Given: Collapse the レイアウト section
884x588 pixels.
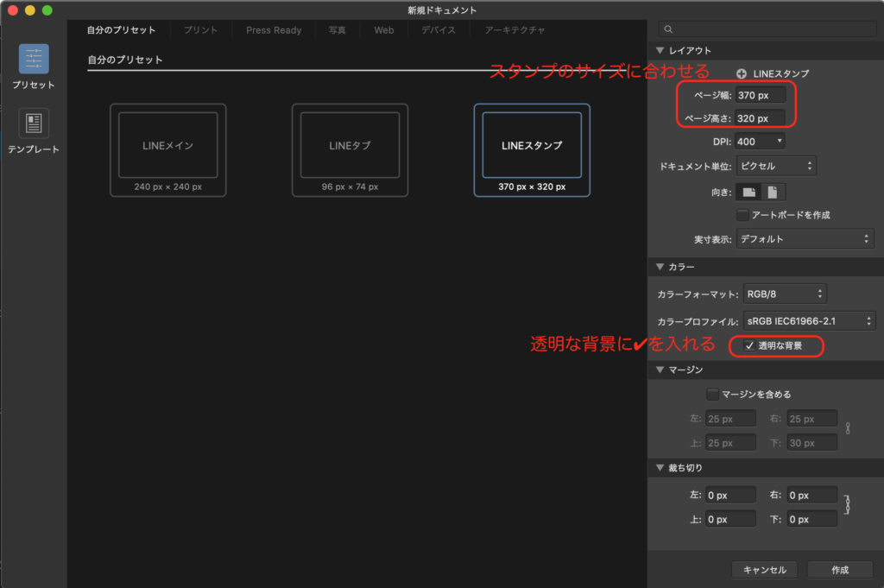Looking at the screenshot, I should coord(660,51).
